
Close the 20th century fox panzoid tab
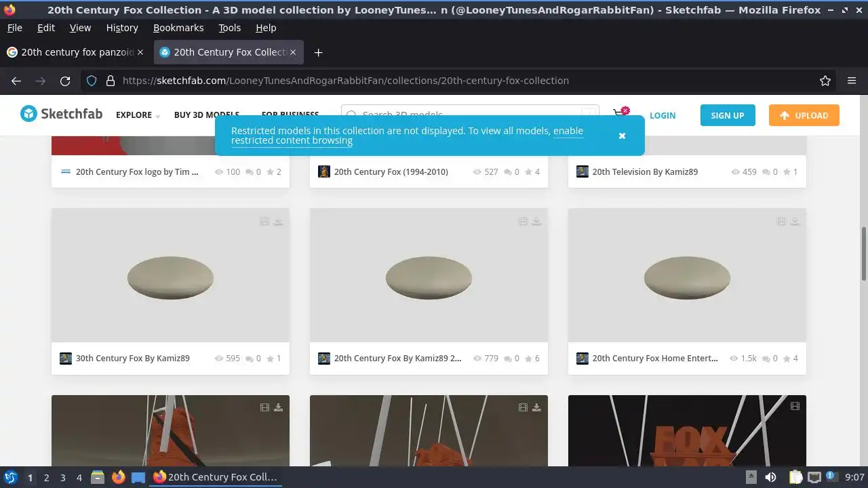[x=140, y=52]
